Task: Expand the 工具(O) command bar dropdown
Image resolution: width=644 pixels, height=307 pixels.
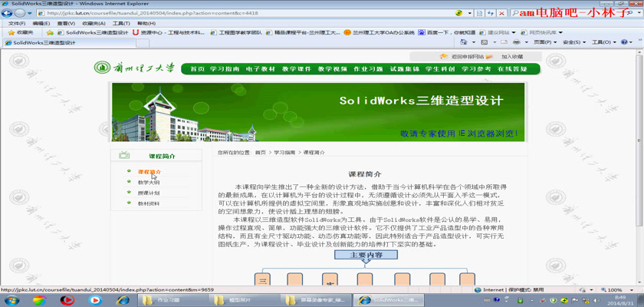Action: (x=604, y=42)
